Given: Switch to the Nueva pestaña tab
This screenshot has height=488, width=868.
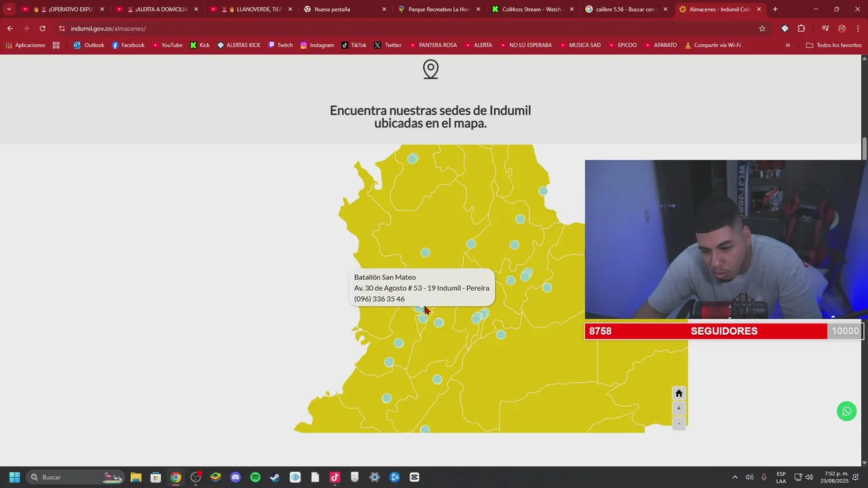Looking at the screenshot, I should tap(345, 9).
